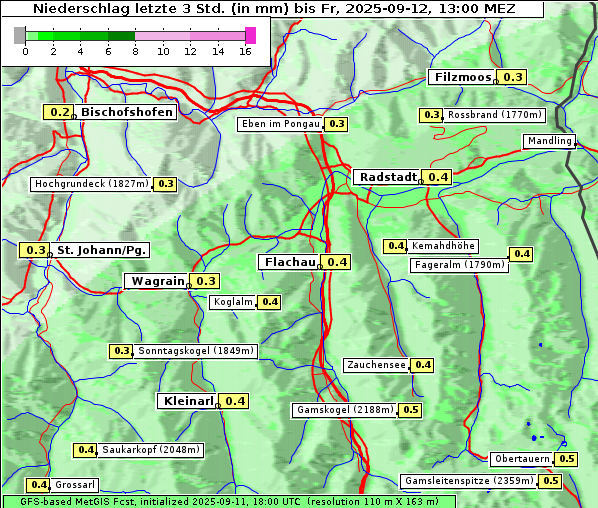The width and height of the screenshot is (598, 508).
Task: Click the 0.4 value beside Kleinarl
Action: point(234,401)
